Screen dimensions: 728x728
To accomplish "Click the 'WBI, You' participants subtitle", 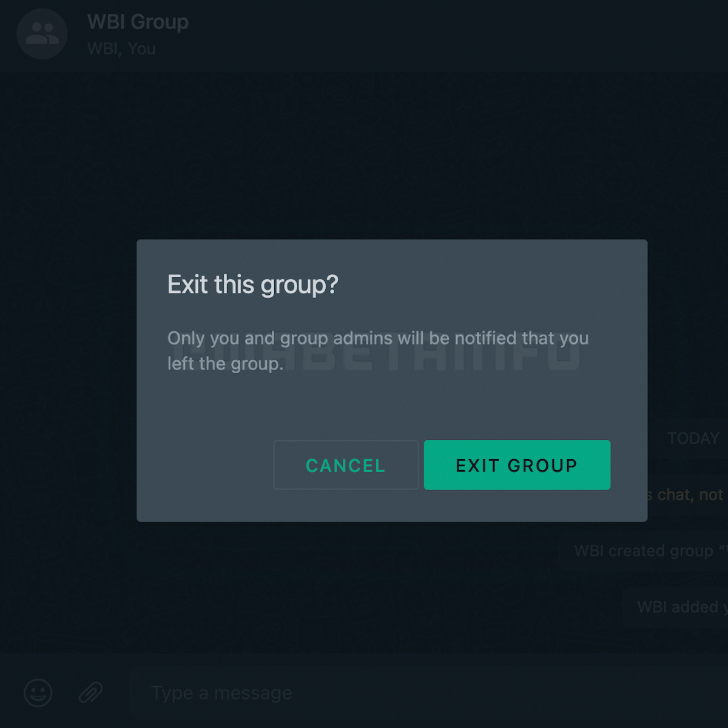I will pos(121,49).
